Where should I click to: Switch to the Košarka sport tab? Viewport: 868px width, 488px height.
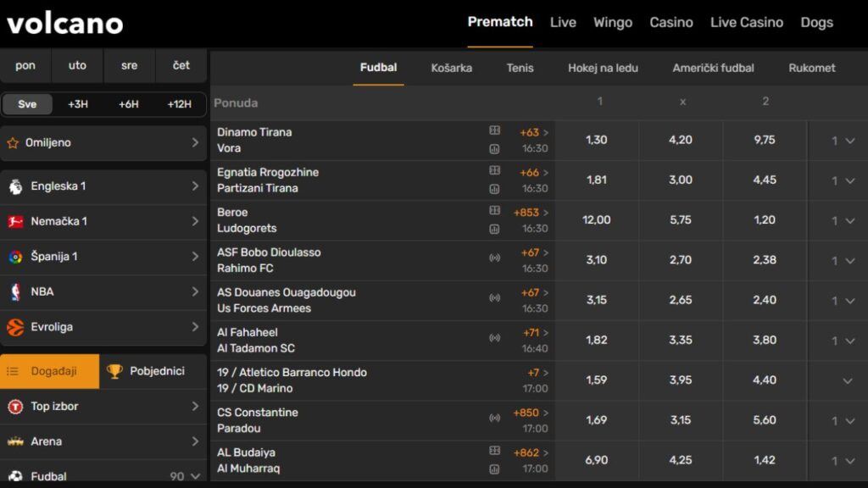[451, 68]
